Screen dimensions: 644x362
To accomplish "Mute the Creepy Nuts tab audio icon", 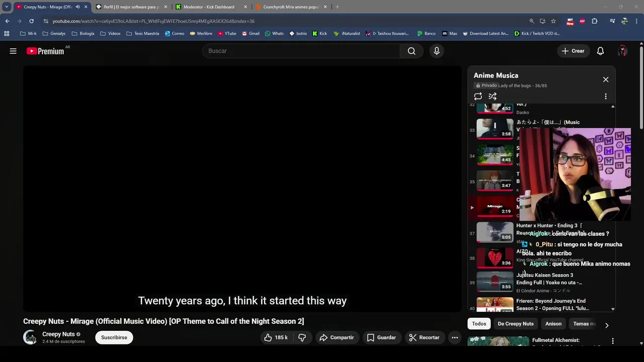I will click(x=77, y=7).
